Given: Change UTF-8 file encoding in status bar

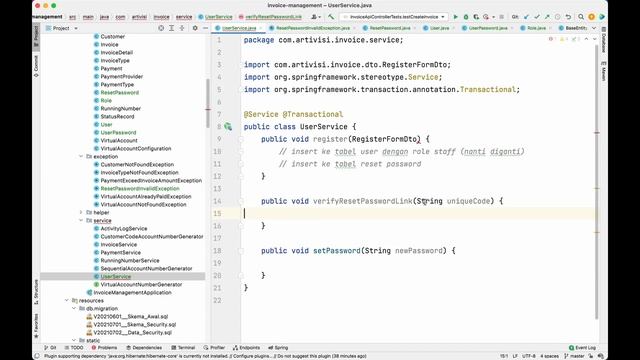Looking at the screenshot, I should click(x=529, y=356).
